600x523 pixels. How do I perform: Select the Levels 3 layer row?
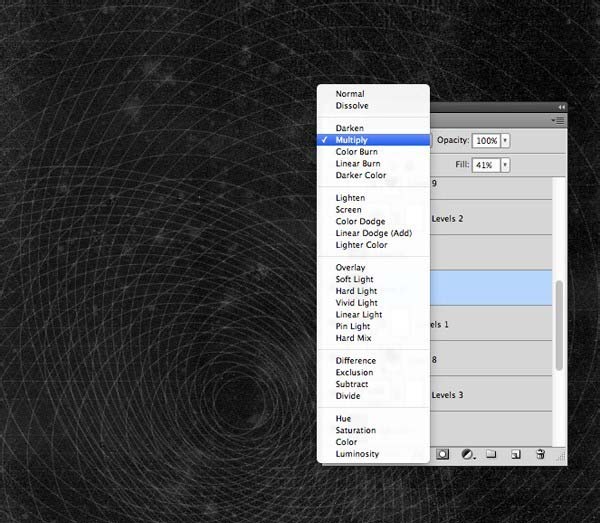[491, 394]
